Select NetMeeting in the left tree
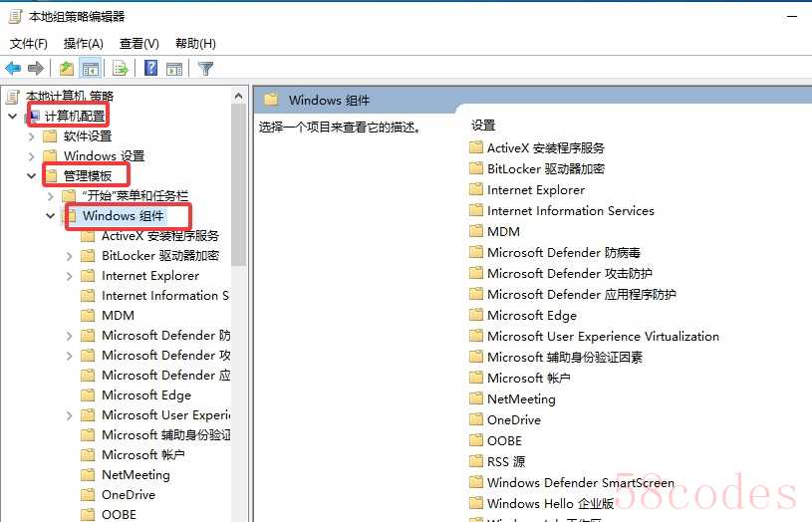This screenshot has width=812, height=522. tap(135, 475)
